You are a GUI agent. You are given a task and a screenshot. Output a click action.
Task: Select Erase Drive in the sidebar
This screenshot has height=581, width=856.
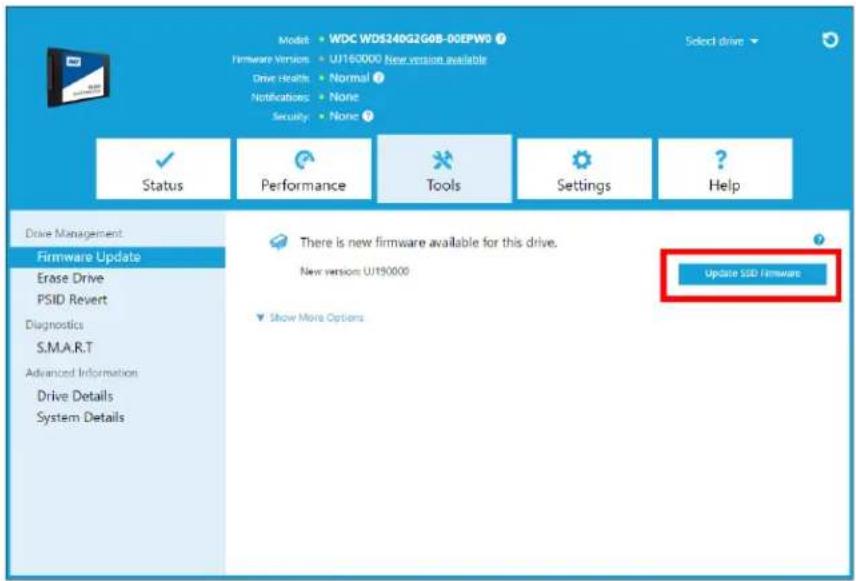pyautogui.click(x=70, y=278)
